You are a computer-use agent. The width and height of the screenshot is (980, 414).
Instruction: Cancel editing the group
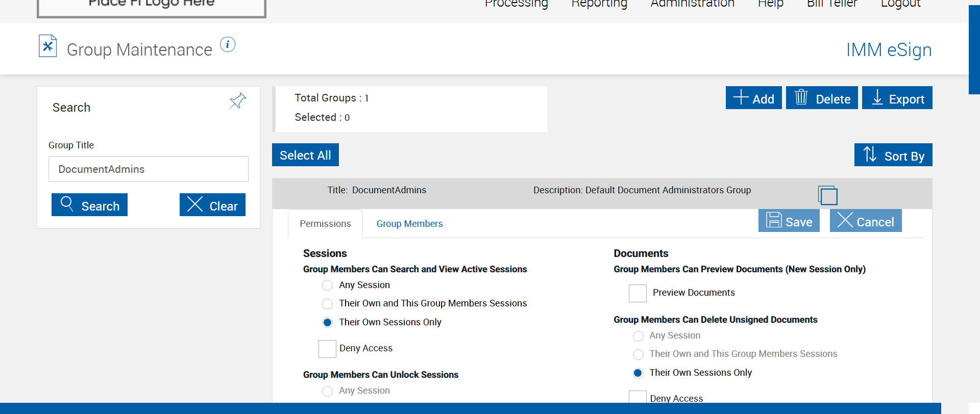866,221
